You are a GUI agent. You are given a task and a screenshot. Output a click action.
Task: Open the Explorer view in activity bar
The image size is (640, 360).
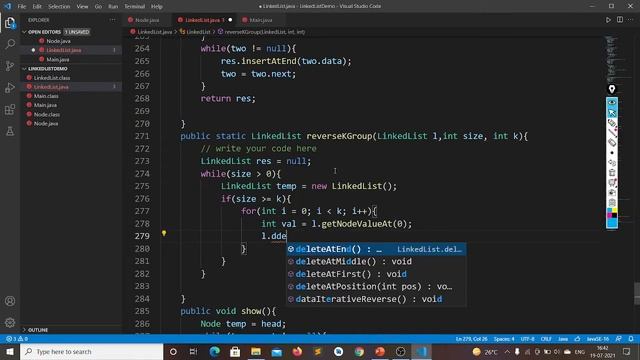tap(10, 23)
